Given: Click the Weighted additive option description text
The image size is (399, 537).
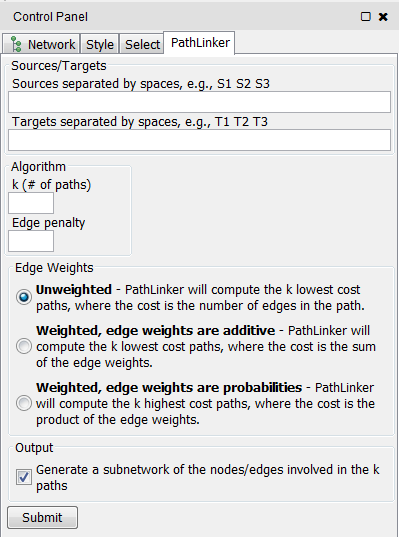Looking at the screenshot, I should pyautogui.click(x=206, y=347).
